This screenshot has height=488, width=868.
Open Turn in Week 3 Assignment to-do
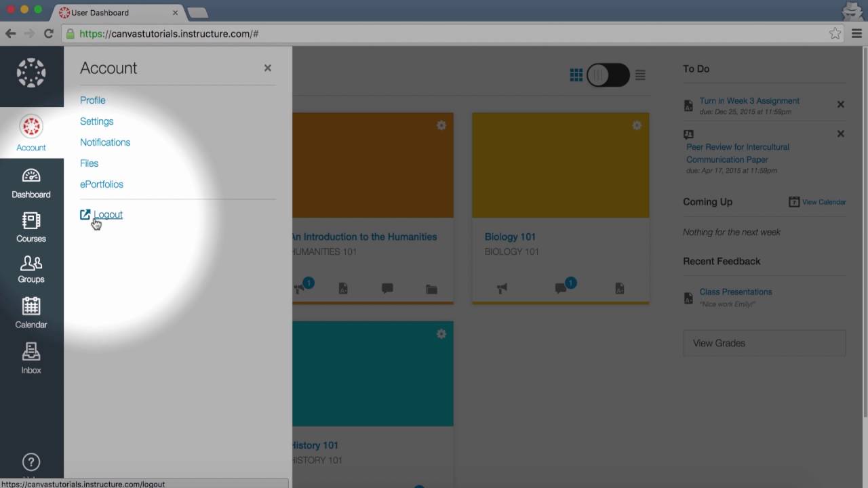click(749, 101)
